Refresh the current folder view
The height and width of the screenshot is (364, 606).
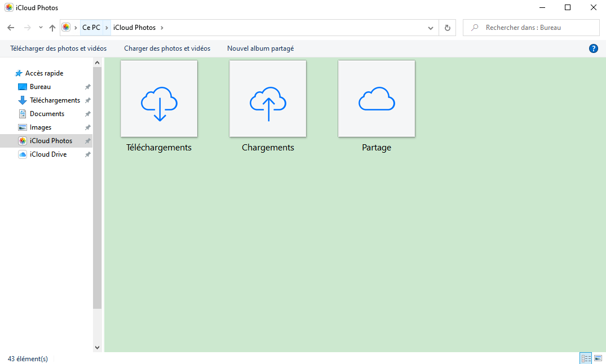tap(448, 28)
